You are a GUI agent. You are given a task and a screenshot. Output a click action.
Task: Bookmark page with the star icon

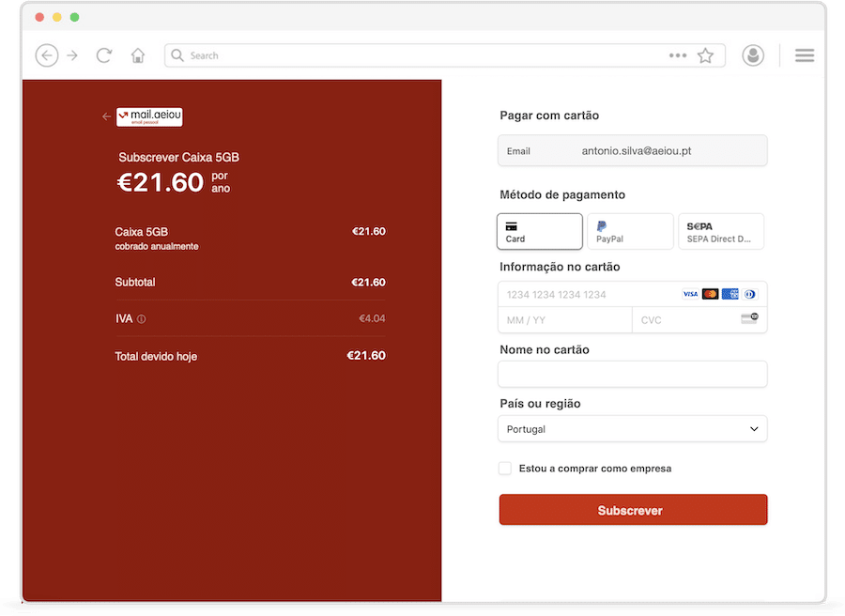(705, 55)
